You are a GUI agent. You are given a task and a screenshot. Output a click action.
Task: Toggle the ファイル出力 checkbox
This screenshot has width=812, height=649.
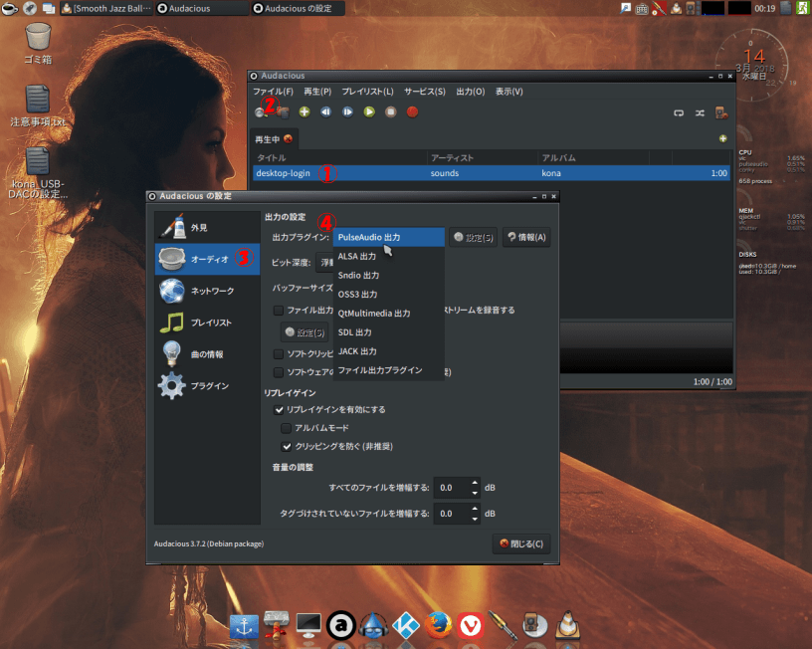pyautogui.click(x=279, y=311)
